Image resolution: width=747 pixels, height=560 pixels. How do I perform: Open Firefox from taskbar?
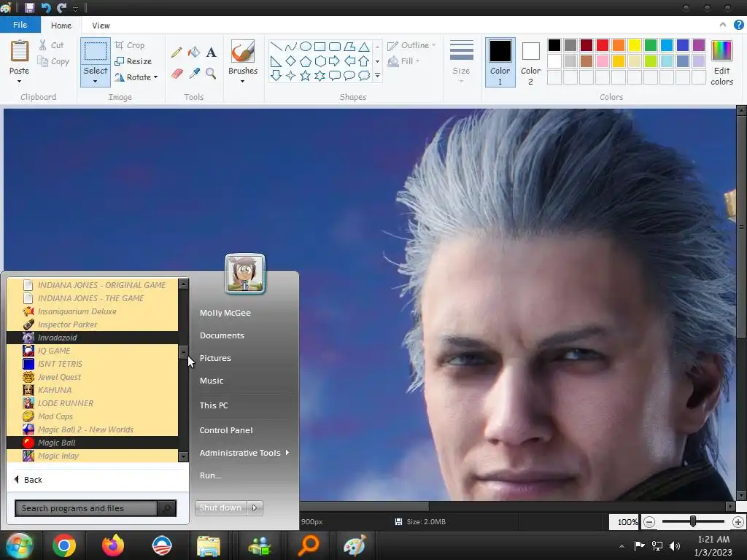(113, 545)
